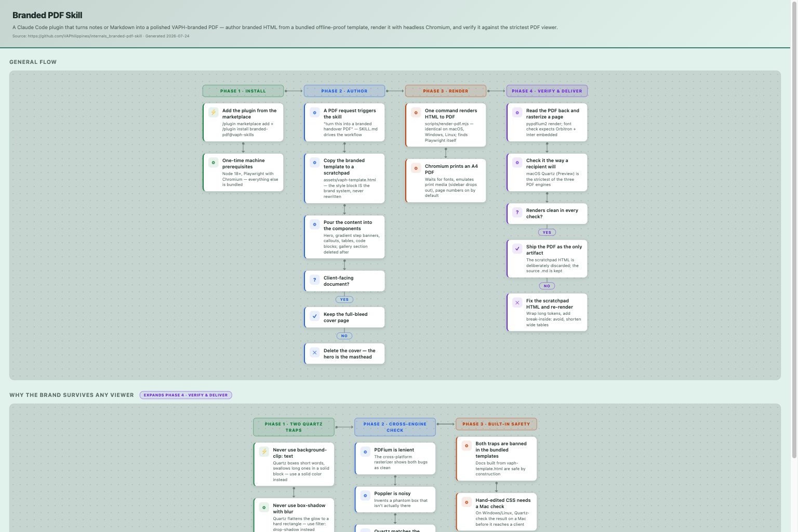Click the YES label under Renders clean
Screen dimensions: 798x532
(547, 232)
